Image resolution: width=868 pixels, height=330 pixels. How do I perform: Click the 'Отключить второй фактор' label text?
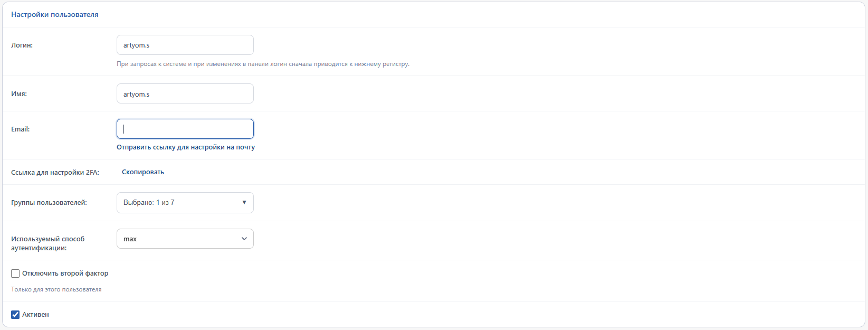point(65,274)
